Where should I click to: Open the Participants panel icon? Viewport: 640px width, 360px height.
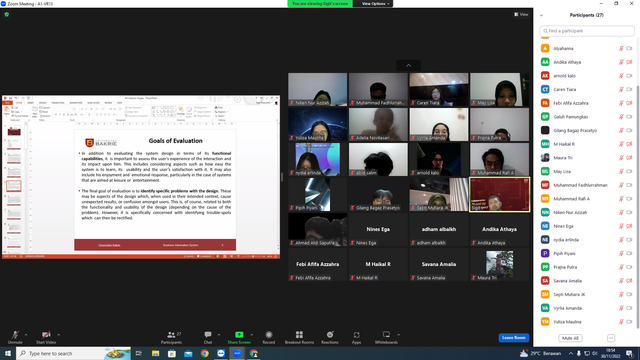tap(171, 335)
